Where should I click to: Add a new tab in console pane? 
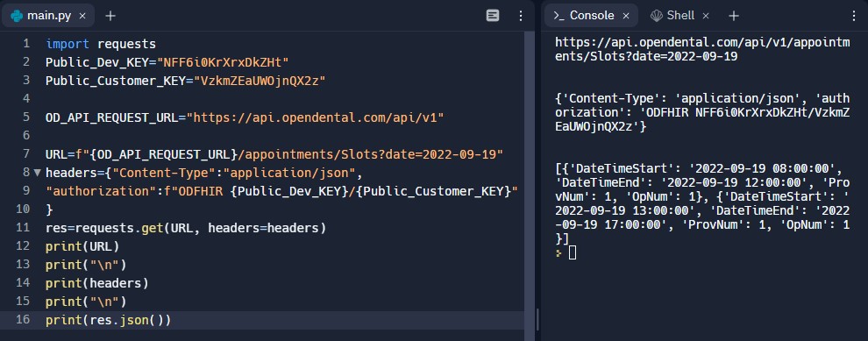click(734, 16)
